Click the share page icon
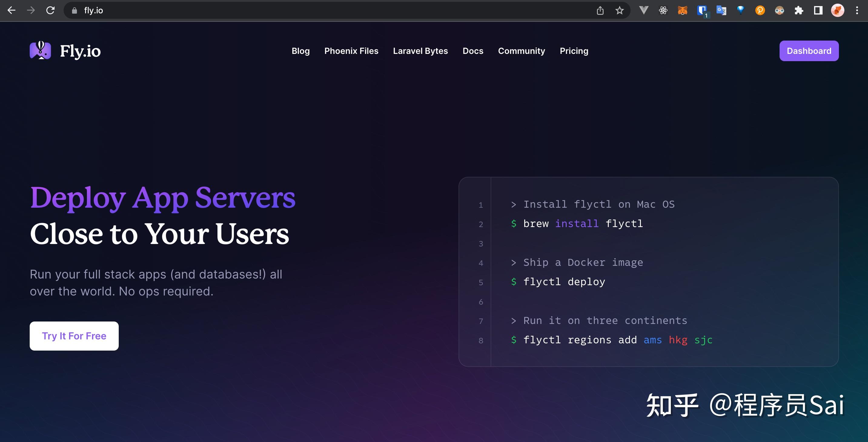 [600, 10]
